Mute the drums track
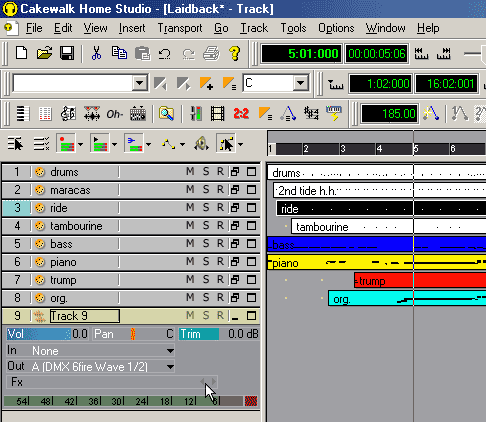486x422 pixels. click(x=190, y=172)
